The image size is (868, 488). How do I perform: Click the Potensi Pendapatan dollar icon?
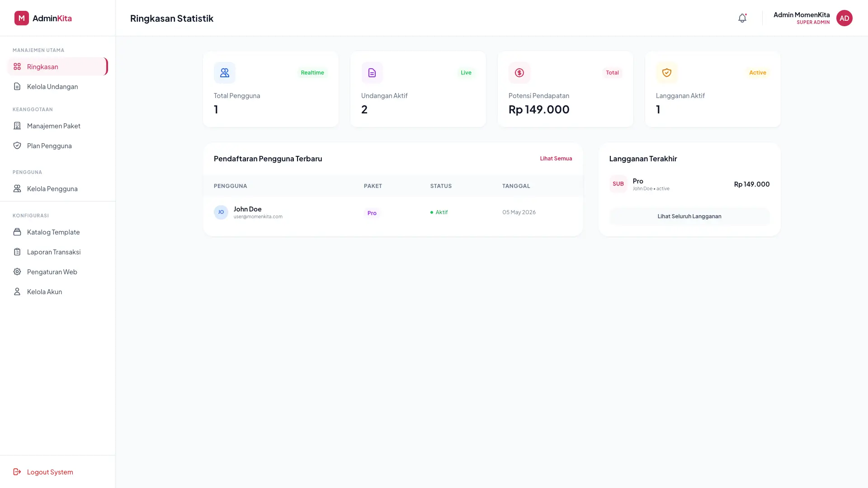[x=519, y=73]
